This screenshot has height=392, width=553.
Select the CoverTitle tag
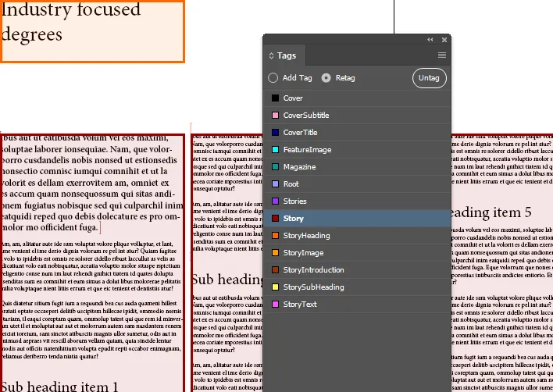tap(357, 132)
